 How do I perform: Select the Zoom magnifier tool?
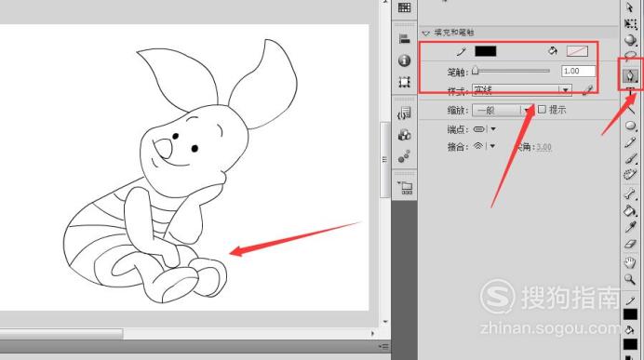click(x=630, y=280)
